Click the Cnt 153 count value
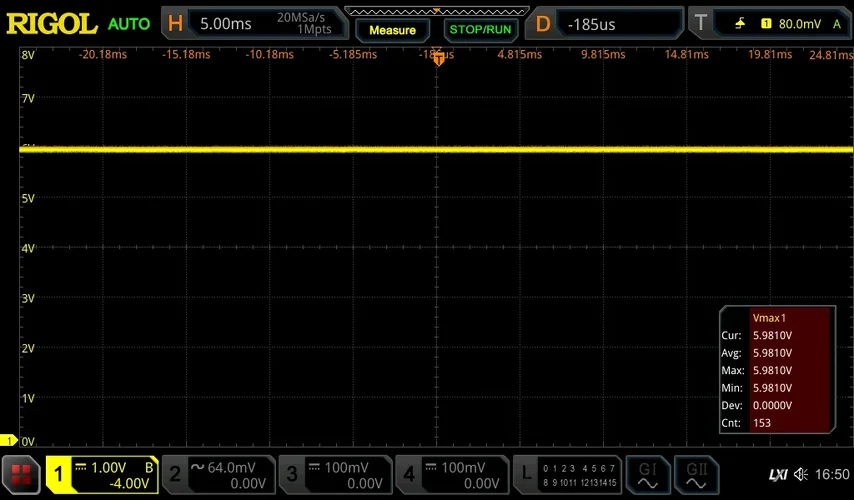The width and height of the screenshot is (854, 500). 762,423
